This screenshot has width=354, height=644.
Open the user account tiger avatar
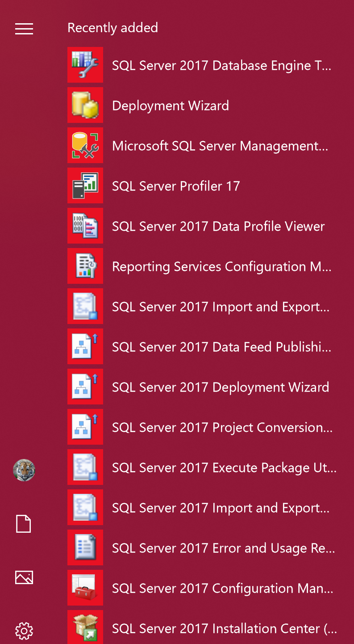pyautogui.click(x=24, y=470)
